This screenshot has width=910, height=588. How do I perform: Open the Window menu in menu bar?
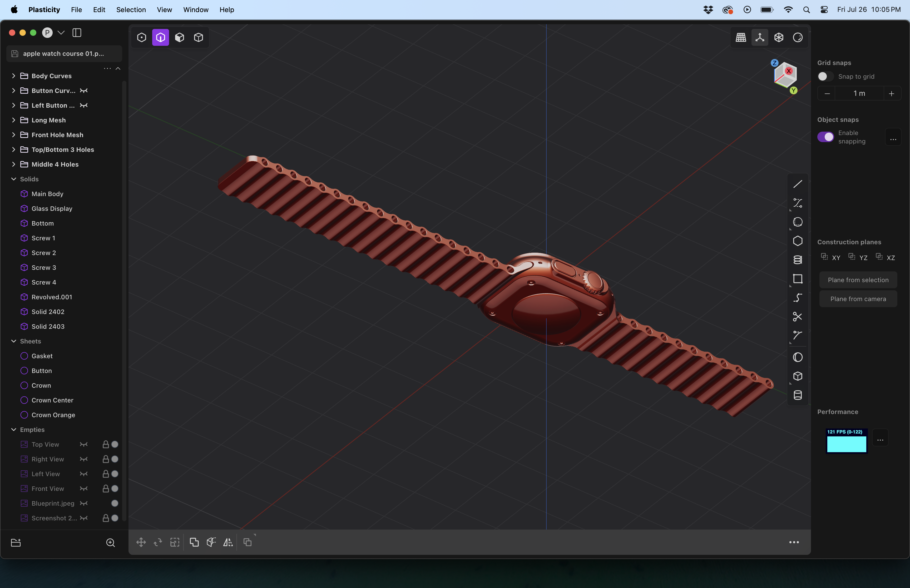click(196, 9)
